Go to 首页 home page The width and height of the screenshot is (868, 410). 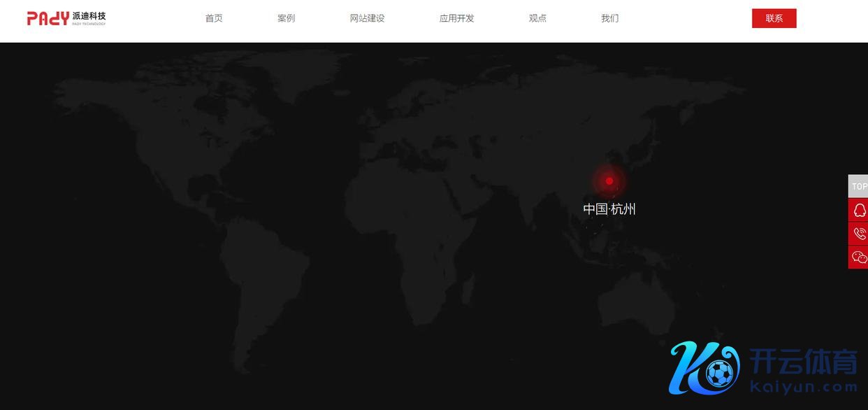[x=214, y=18]
